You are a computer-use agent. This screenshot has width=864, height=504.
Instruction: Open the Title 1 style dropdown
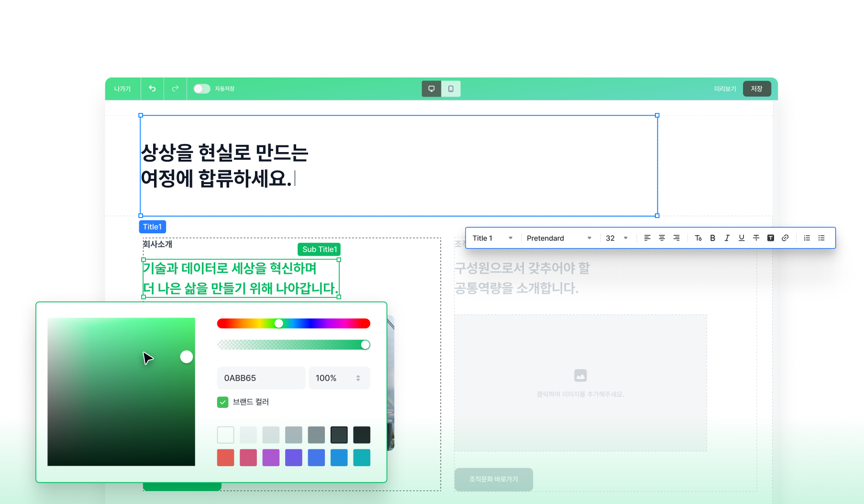coord(493,238)
